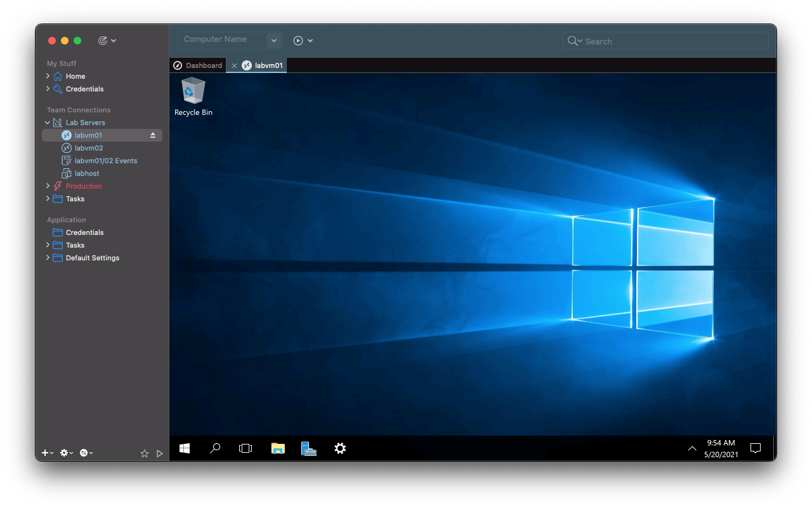The image size is (812, 508).
Task: Open Windows Settings gear in taskbar
Action: pos(340,448)
